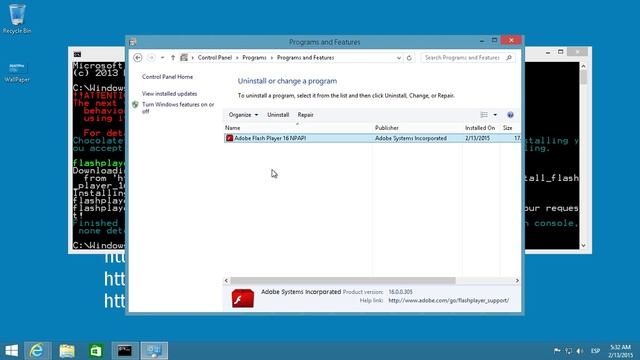This screenshot has width=640, height=360.
Task: Sort by the Size column header
Action: (510, 128)
